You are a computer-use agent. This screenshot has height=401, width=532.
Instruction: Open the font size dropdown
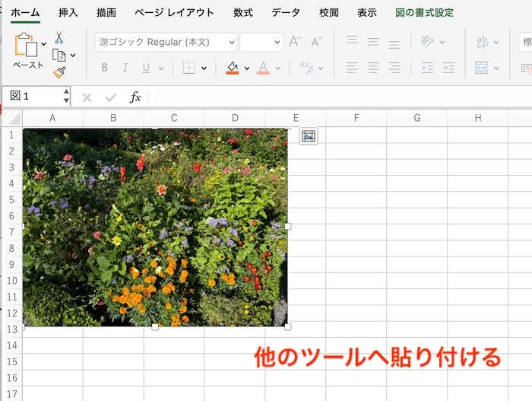coord(277,42)
